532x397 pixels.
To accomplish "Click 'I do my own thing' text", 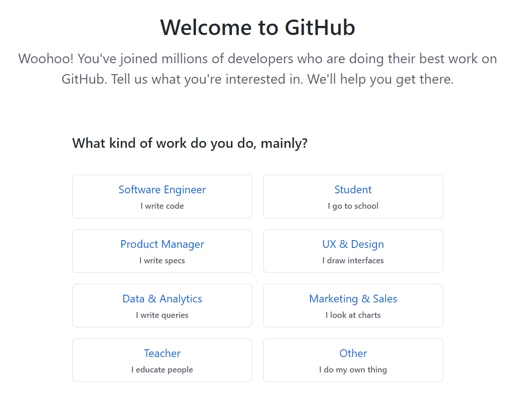I will 353,370.
